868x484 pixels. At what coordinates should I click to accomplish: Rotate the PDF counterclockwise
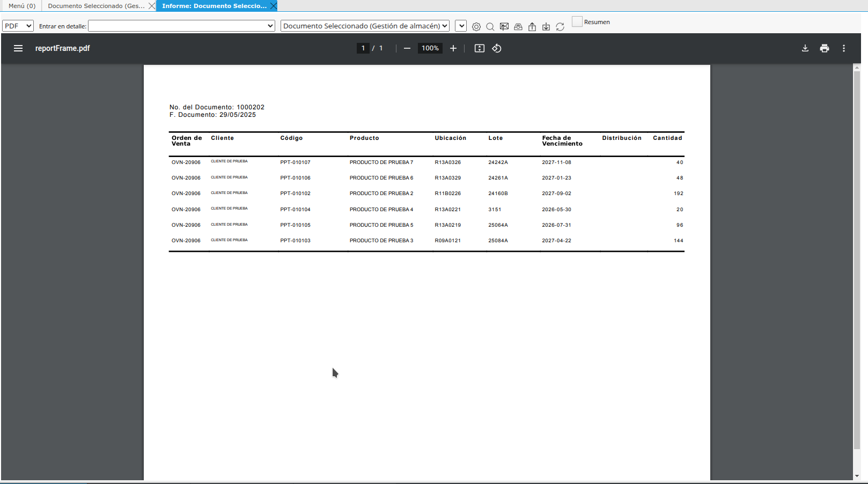[x=497, y=48]
